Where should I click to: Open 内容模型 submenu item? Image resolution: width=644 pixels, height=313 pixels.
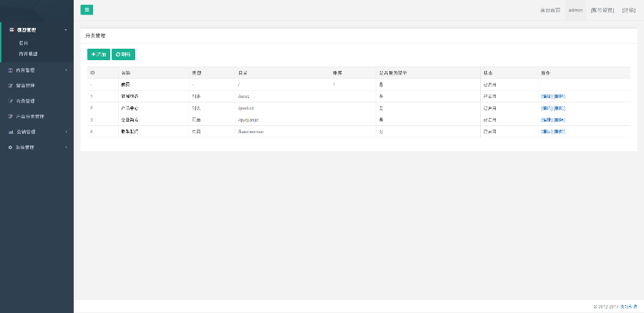point(29,54)
